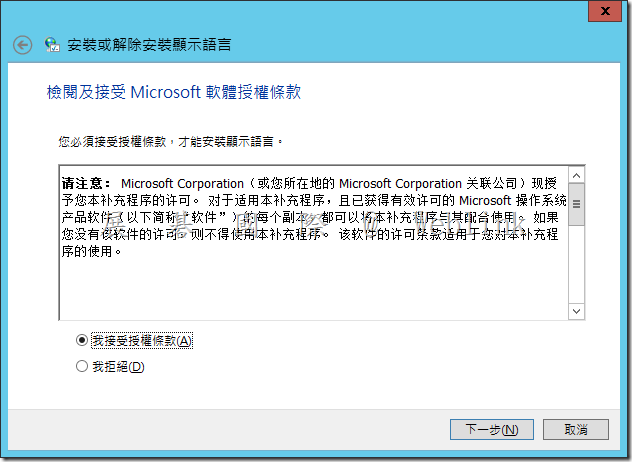Click the grip lines on scrollbar thumb
The image size is (632, 462).
[x=576, y=204]
